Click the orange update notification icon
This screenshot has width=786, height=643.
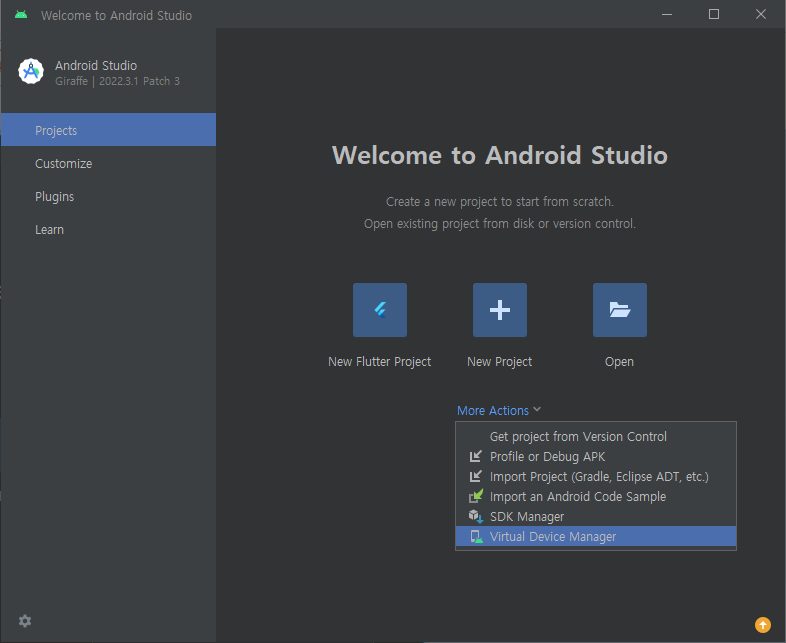click(762, 625)
